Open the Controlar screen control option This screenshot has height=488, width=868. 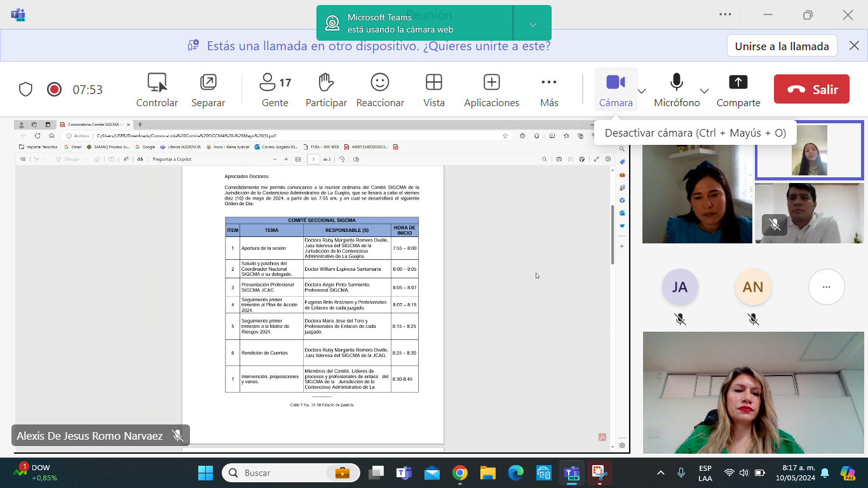pos(157,90)
